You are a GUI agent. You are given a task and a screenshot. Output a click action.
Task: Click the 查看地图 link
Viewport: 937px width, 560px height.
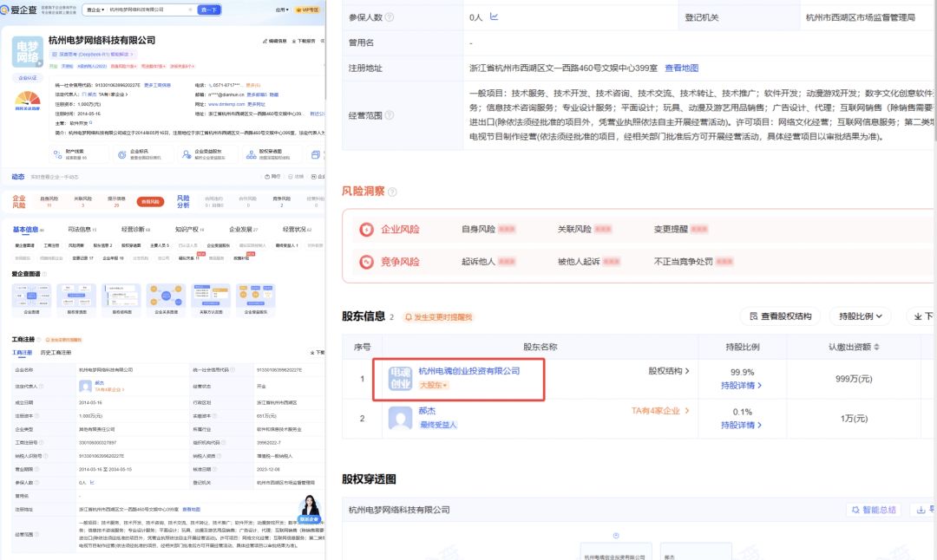click(x=682, y=68)
